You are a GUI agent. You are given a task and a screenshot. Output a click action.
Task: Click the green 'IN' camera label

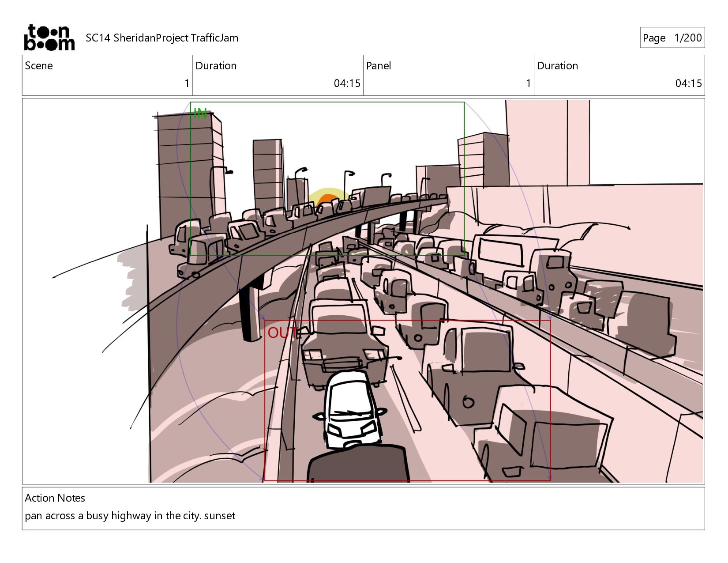[x=200, y=113]
